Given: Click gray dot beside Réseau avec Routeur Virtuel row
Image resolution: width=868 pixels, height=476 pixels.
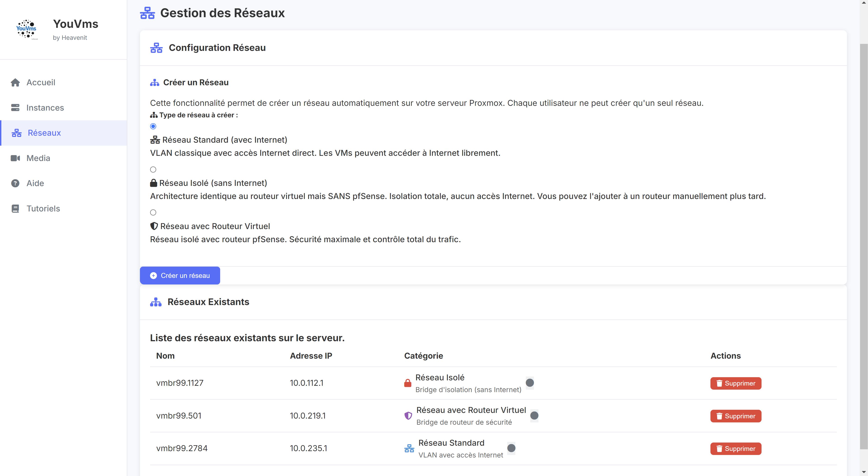Looking at the screenshot, I should click(534, 415).
